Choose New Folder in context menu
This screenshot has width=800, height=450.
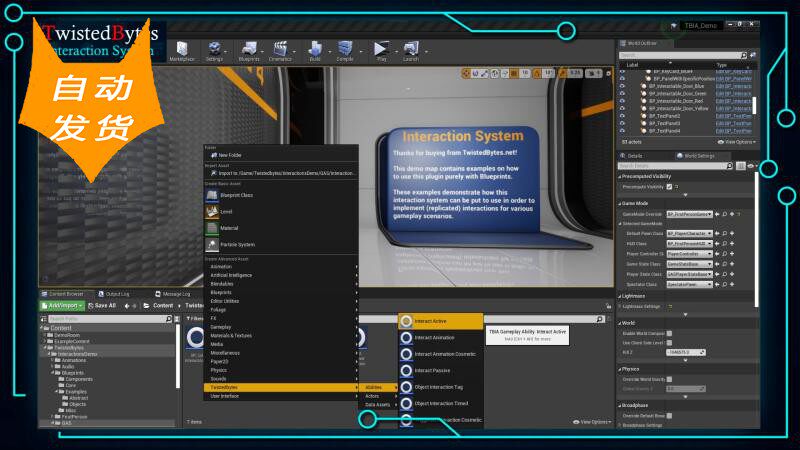(x=281, y=155)
